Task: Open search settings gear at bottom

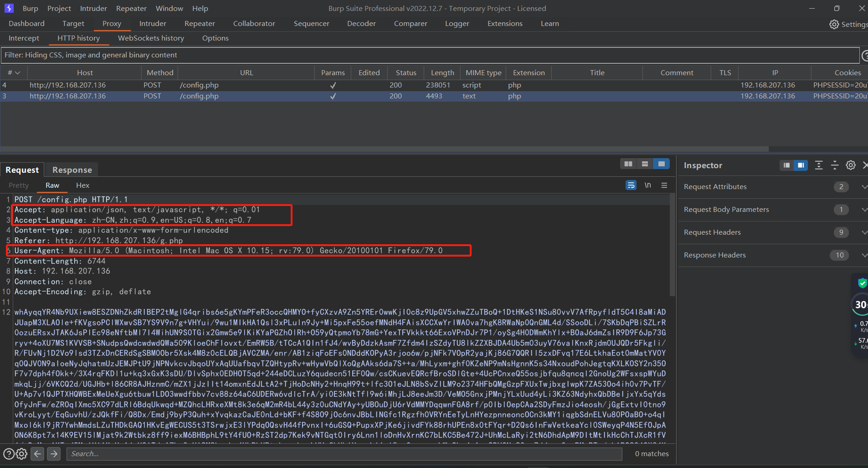Action: click(21, 454)
